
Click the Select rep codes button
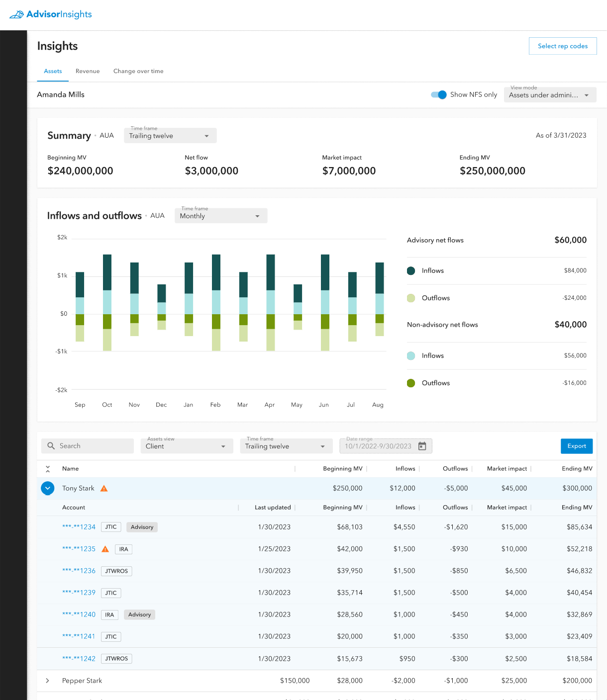pos(562,46)
